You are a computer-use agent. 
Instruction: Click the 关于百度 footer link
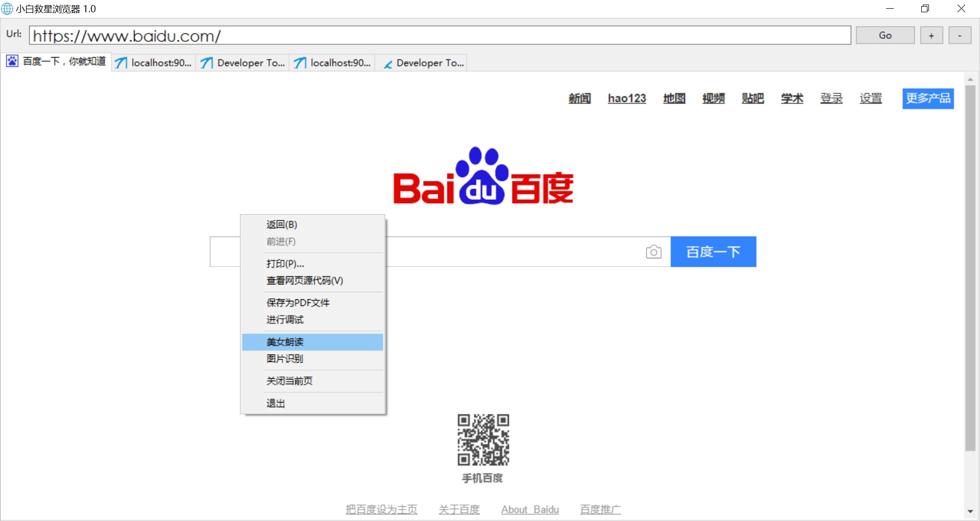click(x=459, y=509)
